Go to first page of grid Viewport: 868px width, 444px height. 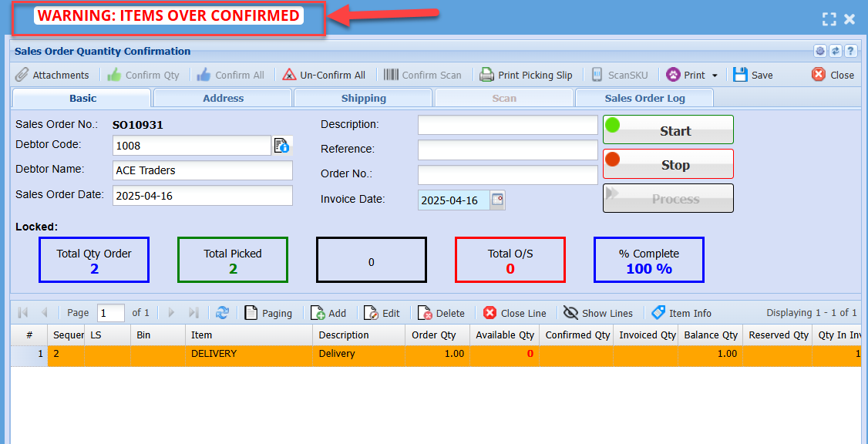coord(22,313)
